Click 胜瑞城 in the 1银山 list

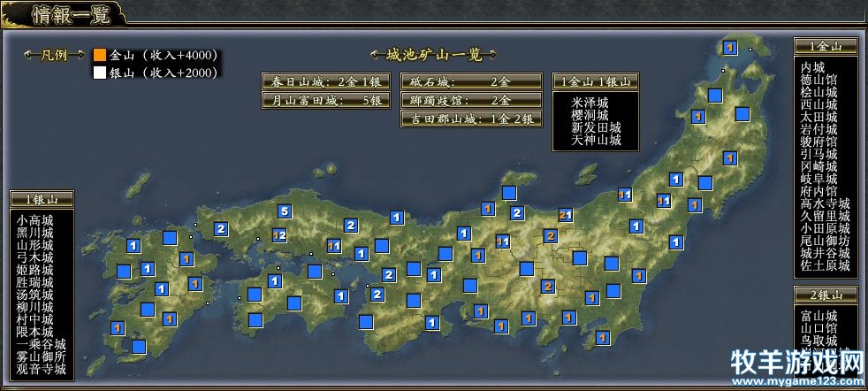click(x=35, y=282)
